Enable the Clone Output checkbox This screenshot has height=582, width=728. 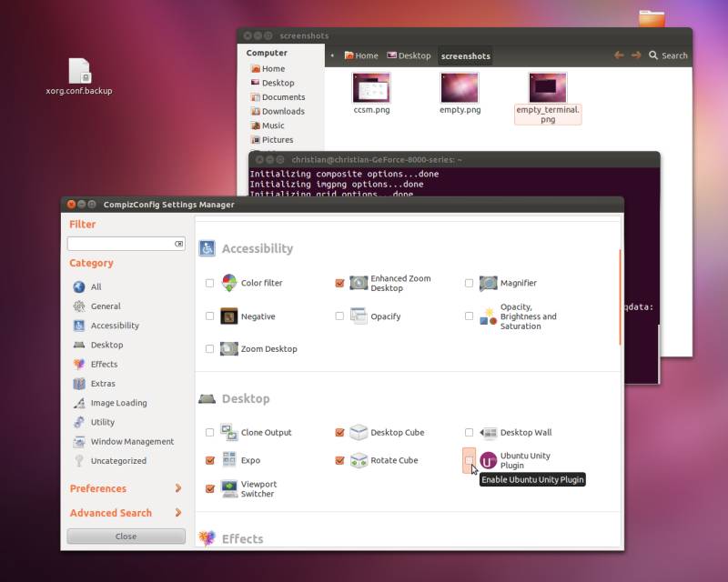coord(209,432)
